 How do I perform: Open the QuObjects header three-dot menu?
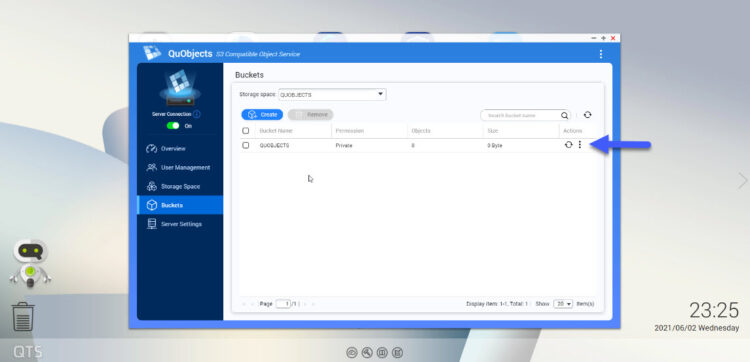pyautogui.click(x=601, y=54)
